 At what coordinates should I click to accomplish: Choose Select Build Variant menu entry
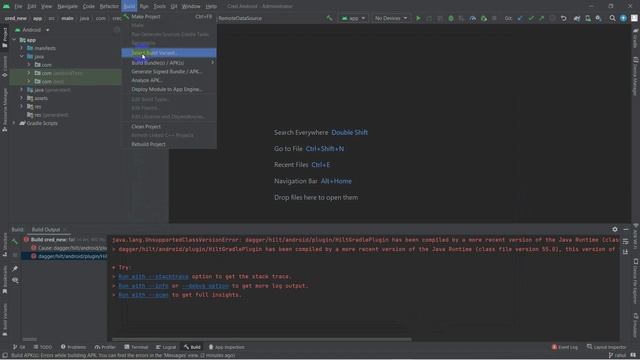(x=169, y=53)
